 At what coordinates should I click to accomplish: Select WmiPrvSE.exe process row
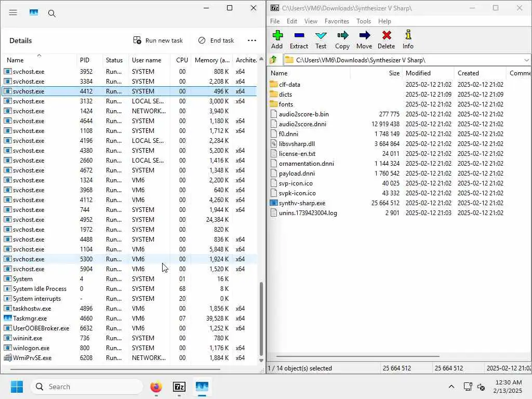click(129, 357)
